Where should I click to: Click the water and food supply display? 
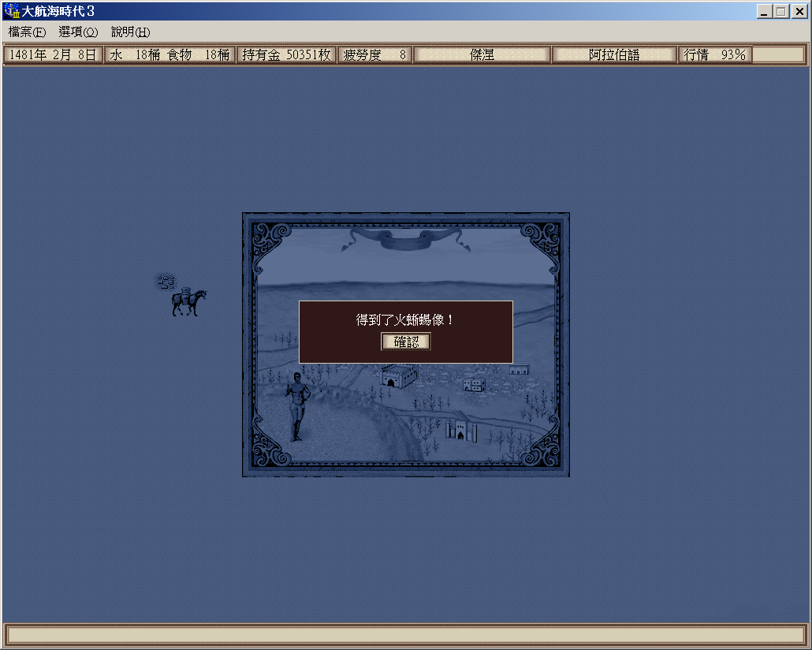point(169,55)
